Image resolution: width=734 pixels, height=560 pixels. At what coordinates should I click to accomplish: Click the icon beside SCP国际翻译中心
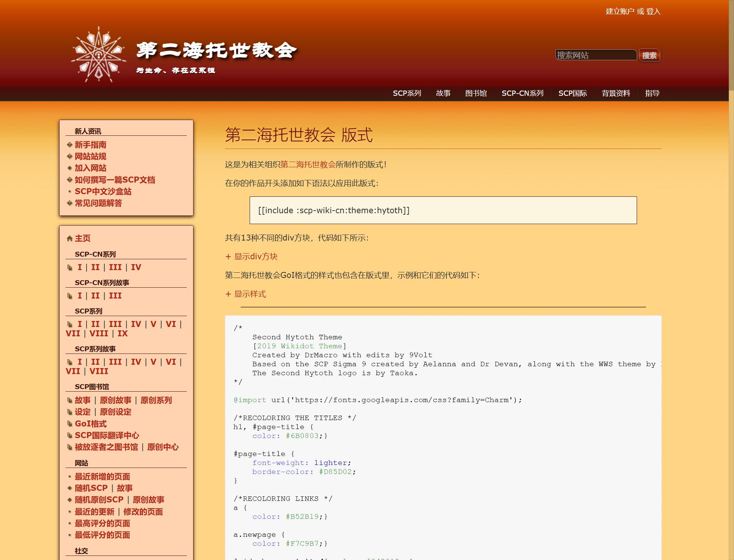[70, 435]
